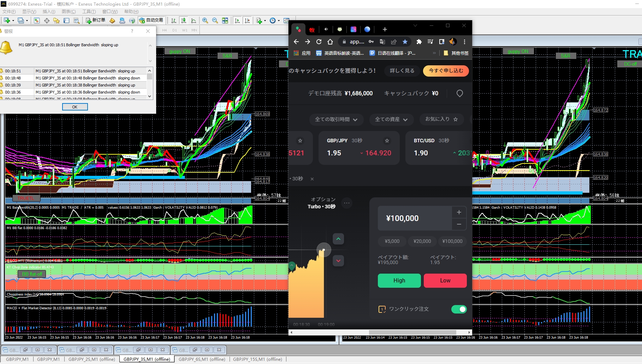Open the 显示(V) menu
The image size is (642, 364).
pos(29,12)
